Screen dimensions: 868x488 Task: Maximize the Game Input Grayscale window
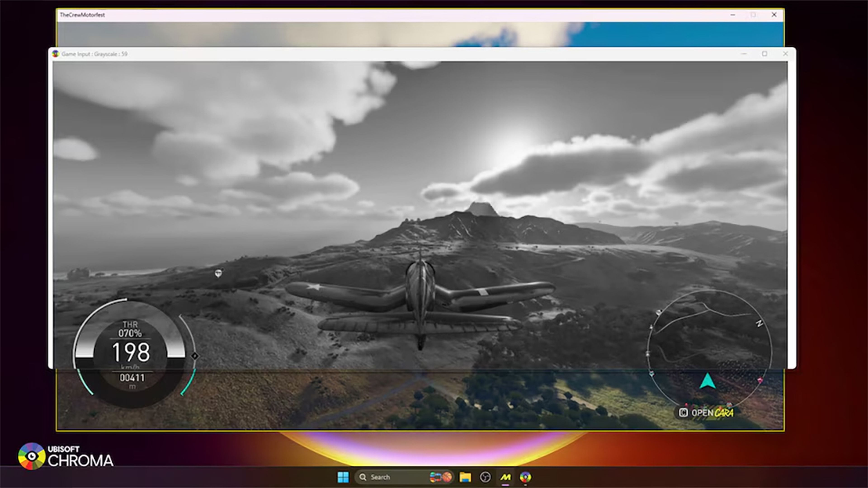[x=764, y=54]
